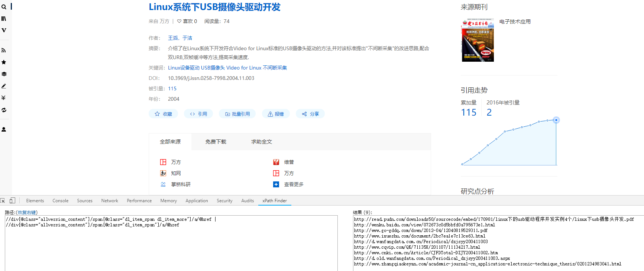
Task: Open the Memory tab in DevTools
Action: coord(169,201)
